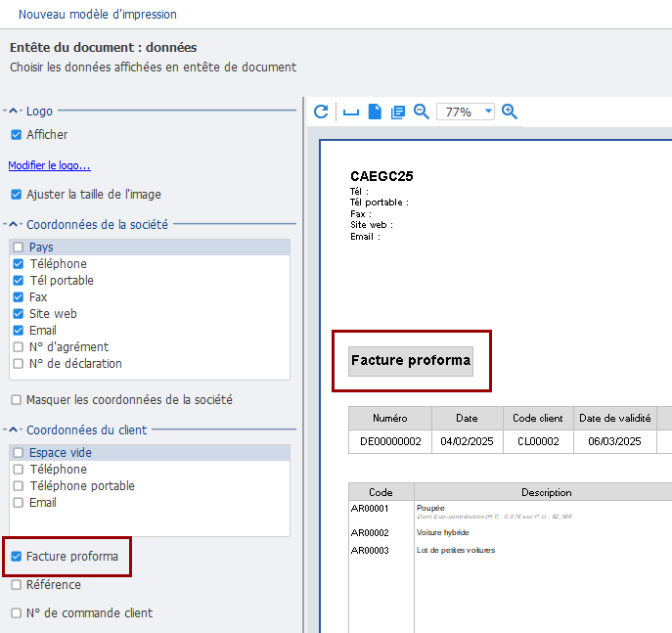Collapse the Coordonnées de la société section

coord(14,224)
